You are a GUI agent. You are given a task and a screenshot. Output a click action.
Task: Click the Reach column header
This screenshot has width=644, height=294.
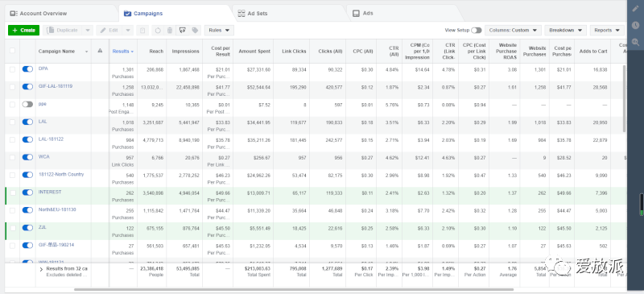tap(156, 52)
